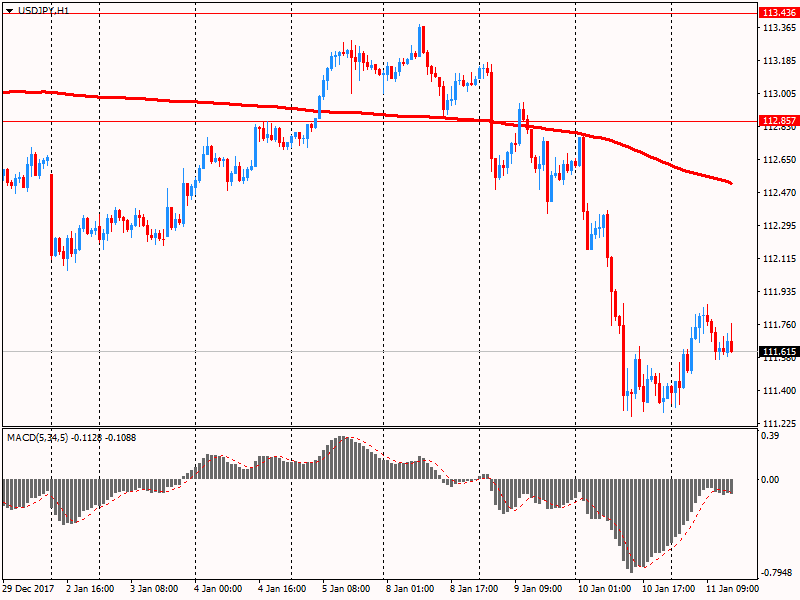This screenshot has width=800, height=600.
Task: Click the 113.005 price scale value
Action: coord(779,93)
